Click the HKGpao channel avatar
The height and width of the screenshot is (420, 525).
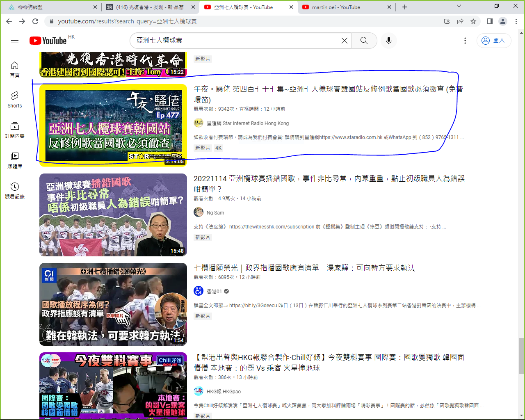pos(199,391)
